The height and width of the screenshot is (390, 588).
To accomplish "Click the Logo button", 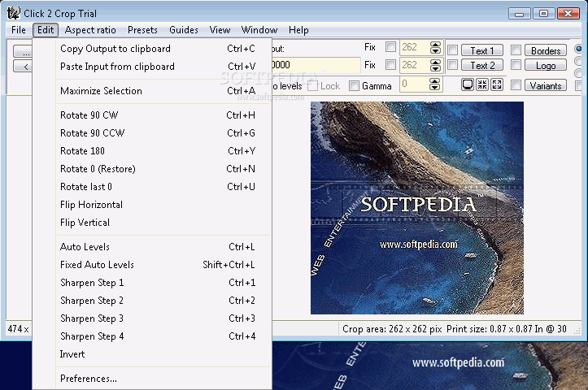I will tap(546, 65).
